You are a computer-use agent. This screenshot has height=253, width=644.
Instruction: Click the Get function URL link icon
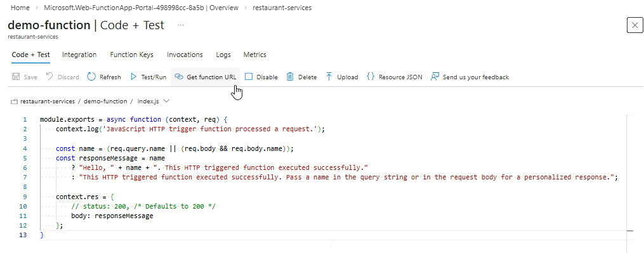click(178, 76)
